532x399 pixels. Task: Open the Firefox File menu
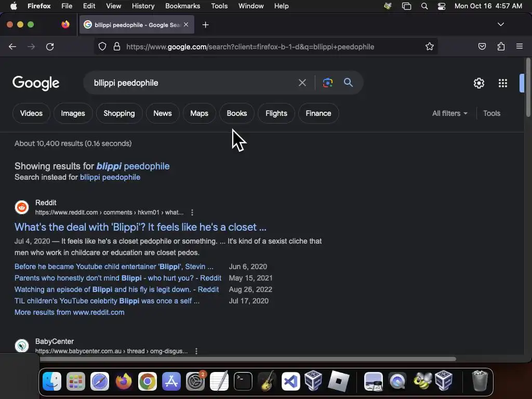(66, 6)
